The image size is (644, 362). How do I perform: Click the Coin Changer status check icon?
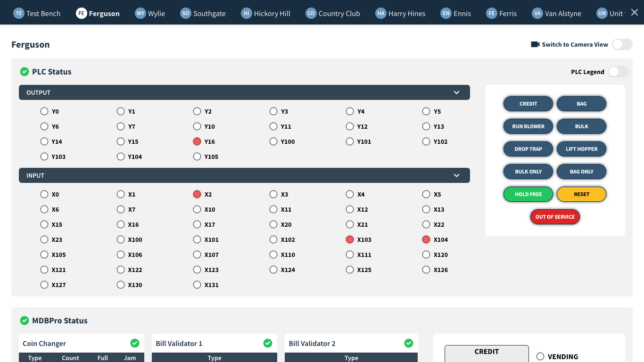(x=135, y=343)
